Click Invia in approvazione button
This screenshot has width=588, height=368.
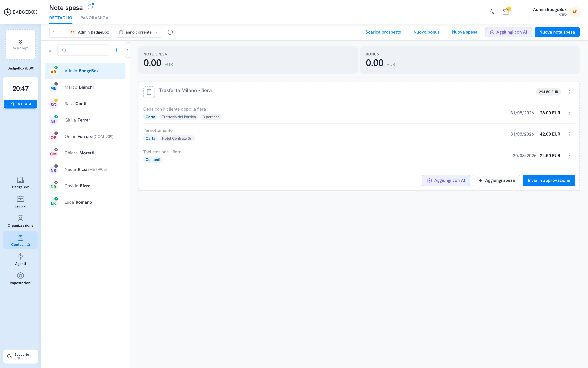click(549, 180)
